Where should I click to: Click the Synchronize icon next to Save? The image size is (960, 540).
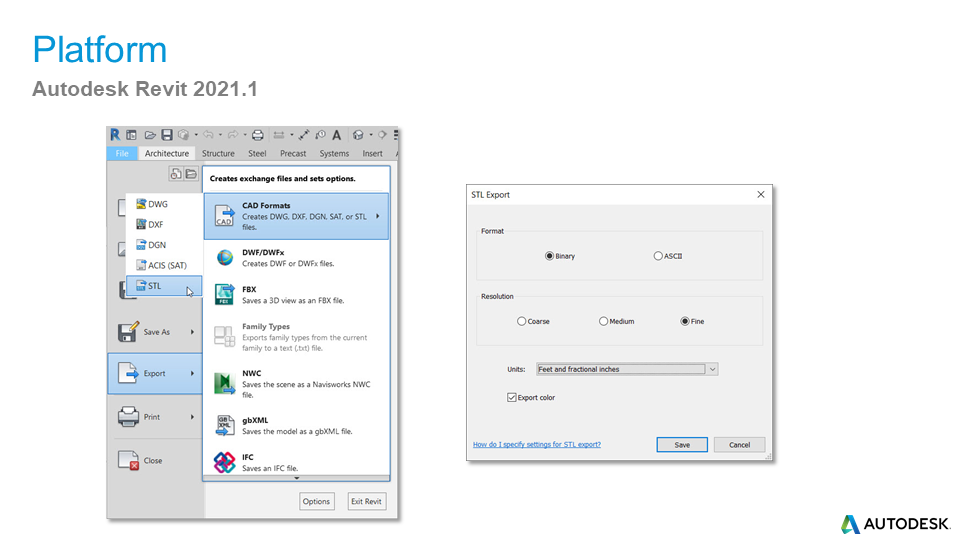coord(183,135)
